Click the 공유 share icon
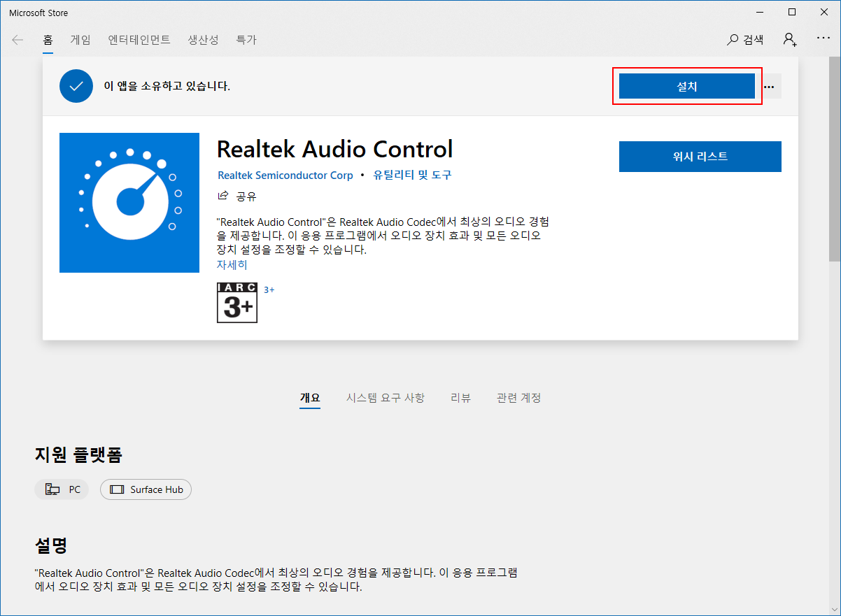The width and height of the screenshot is (841, 616). click(223, 196)
